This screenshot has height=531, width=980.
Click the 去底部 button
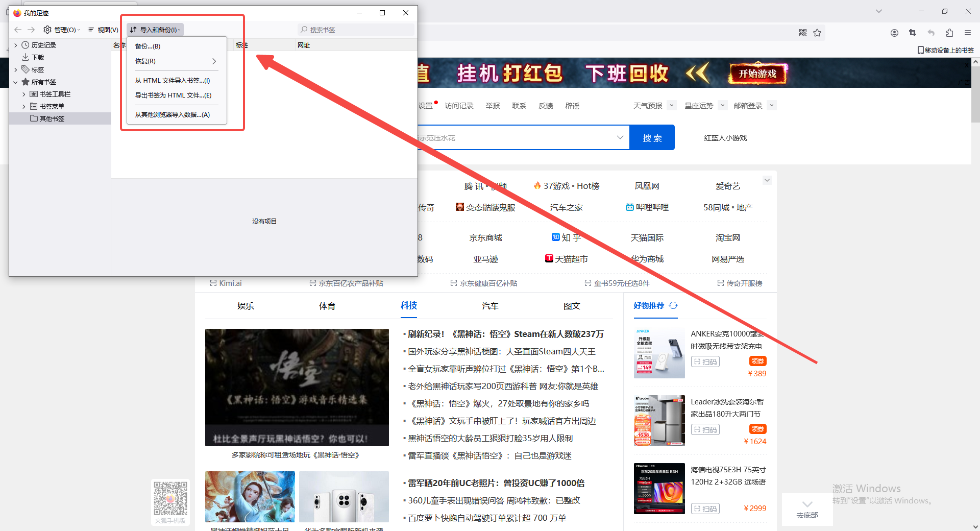point(807,510)
